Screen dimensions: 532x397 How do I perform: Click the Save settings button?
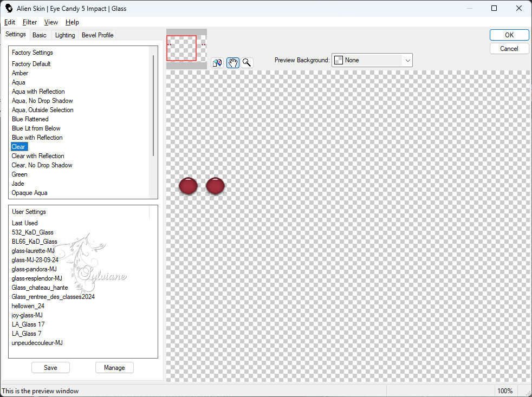click(x=50, y=367)
